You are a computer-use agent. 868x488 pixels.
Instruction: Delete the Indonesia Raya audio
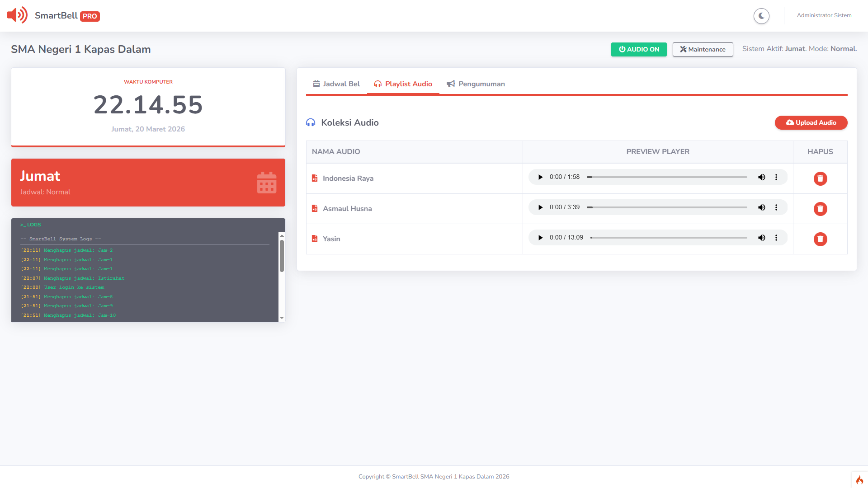[x=820, y=178]
